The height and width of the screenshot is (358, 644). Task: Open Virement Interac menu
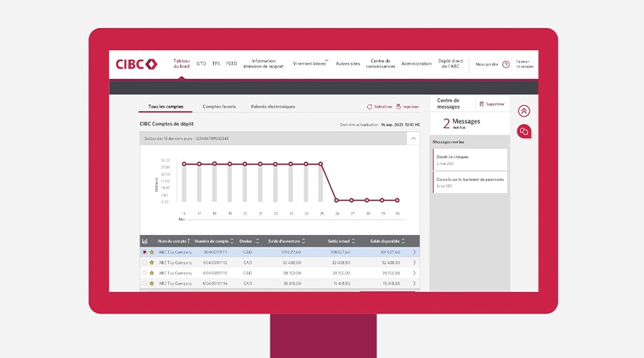[x=311, y=64]
